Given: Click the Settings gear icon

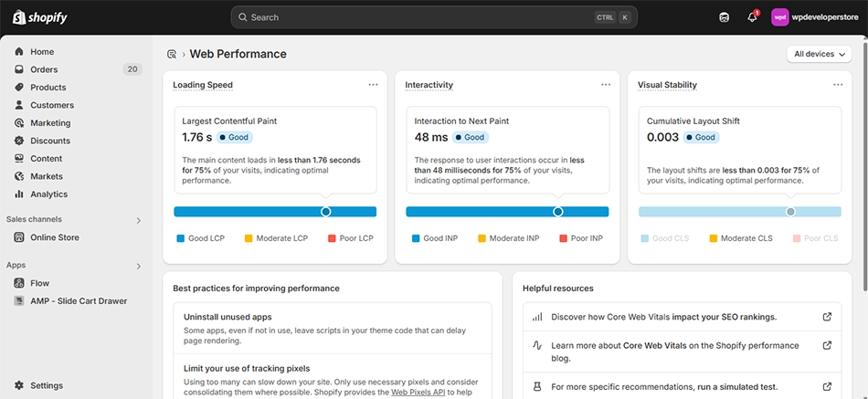Looking at the screenshot, I should tap(19, 385).
